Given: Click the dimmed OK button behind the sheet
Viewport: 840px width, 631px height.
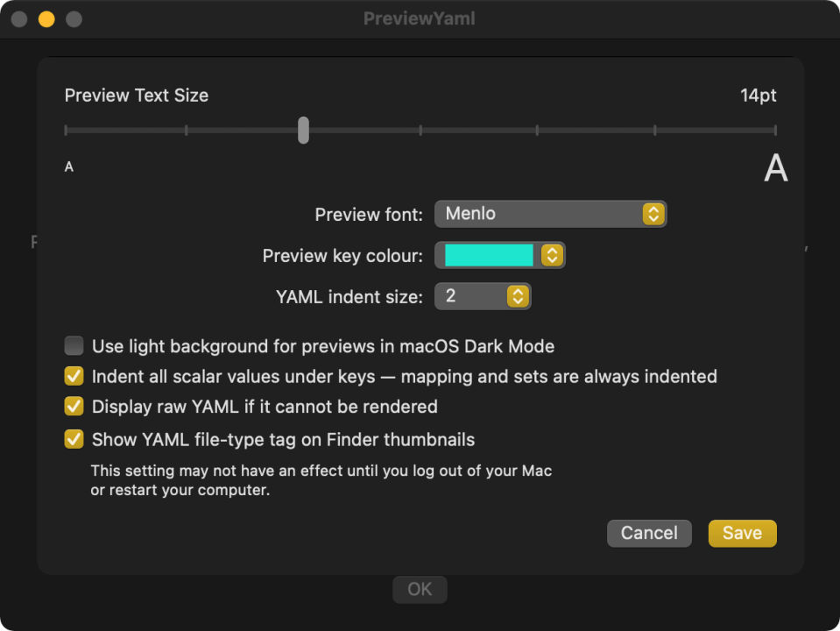Looking at the screenshot, I should (x=420, y=589).
